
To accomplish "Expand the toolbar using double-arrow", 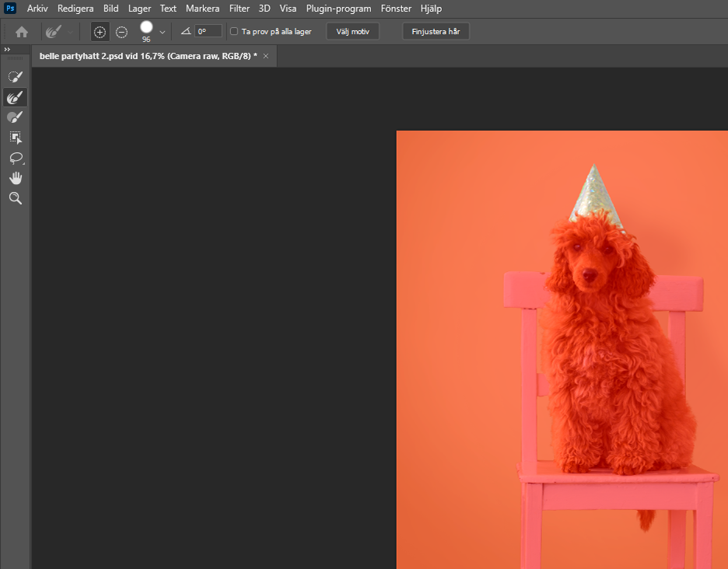I will point(7,49).
